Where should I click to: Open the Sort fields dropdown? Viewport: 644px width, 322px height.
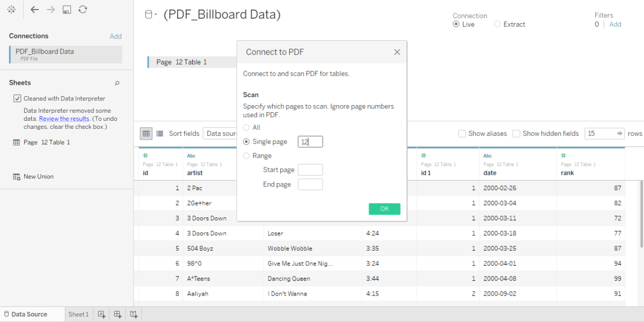click(x=185, y=133)
